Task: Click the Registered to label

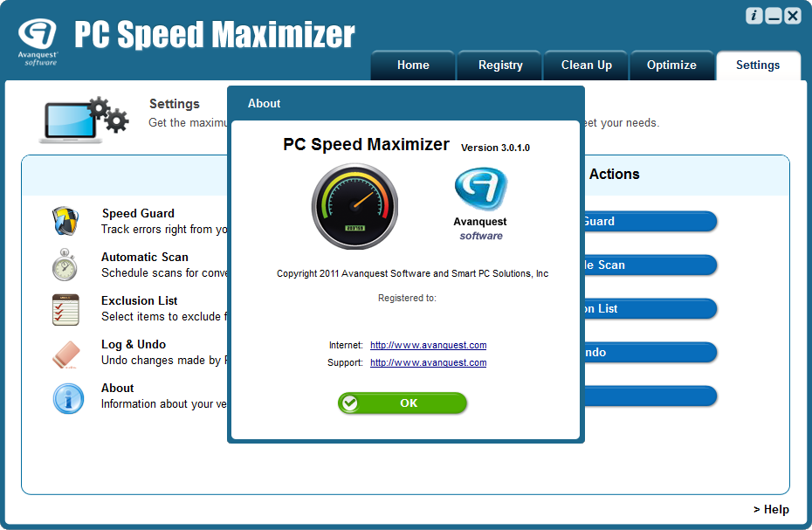Action: 407,298
